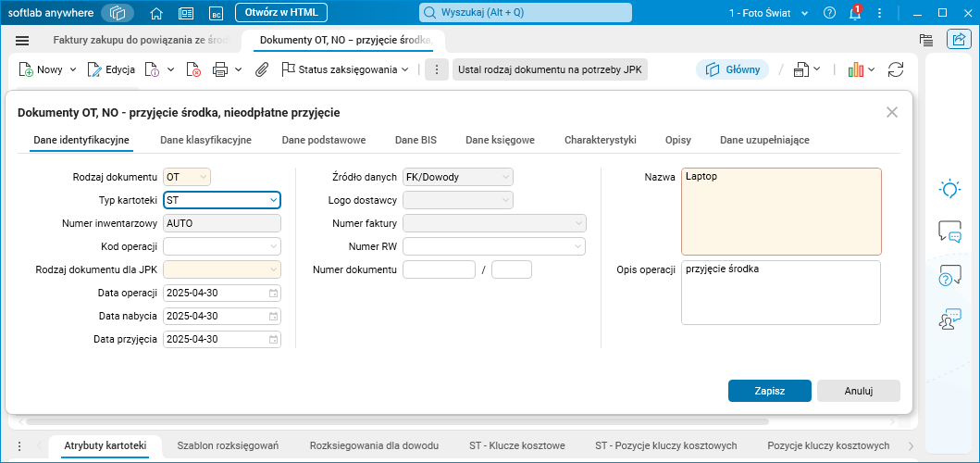Click into the Numer dokumentu field
The width and height of the screenshot is (980, 463).
point(439,269)
